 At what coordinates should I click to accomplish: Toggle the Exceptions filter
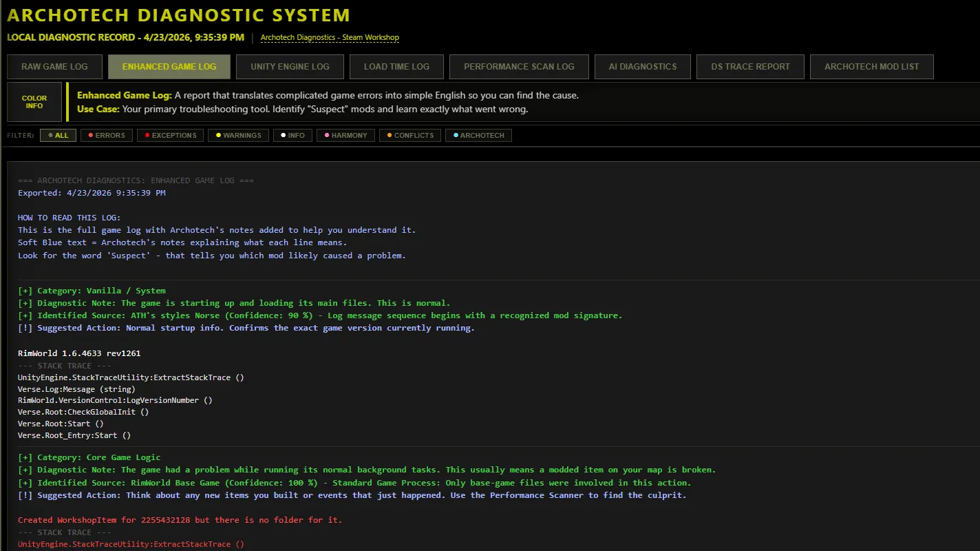(x=170, y=136)
